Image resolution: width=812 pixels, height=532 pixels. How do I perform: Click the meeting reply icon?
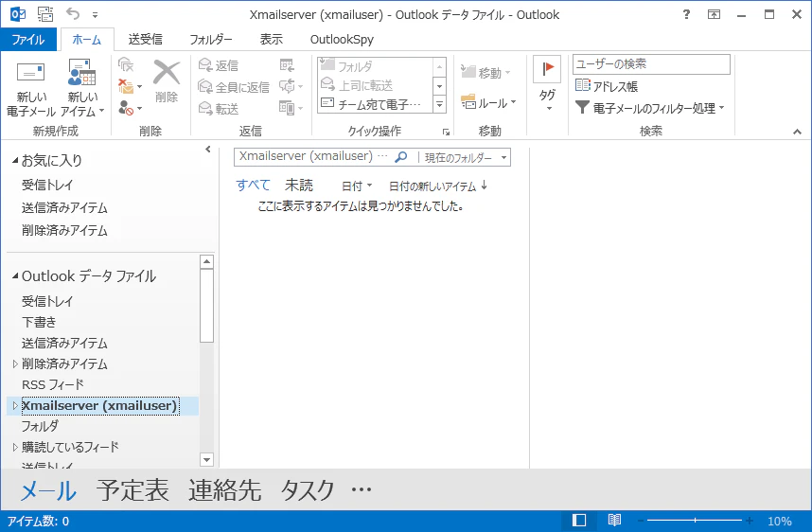287,64
